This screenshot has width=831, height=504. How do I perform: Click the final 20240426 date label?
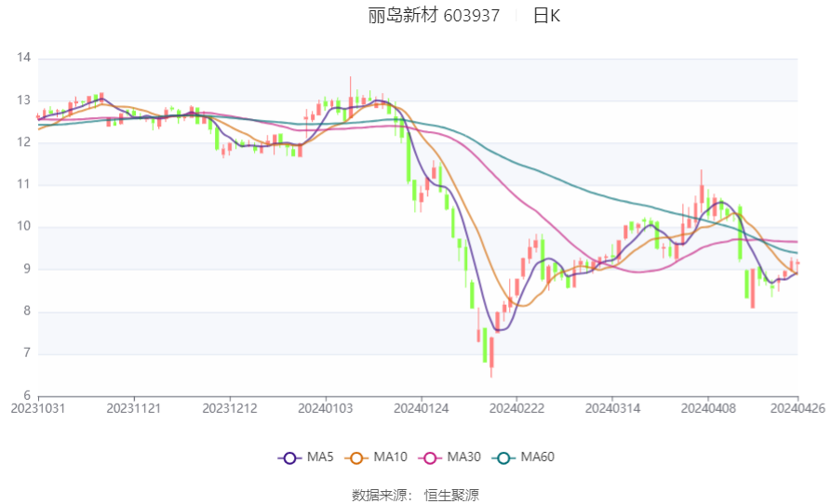797,407
